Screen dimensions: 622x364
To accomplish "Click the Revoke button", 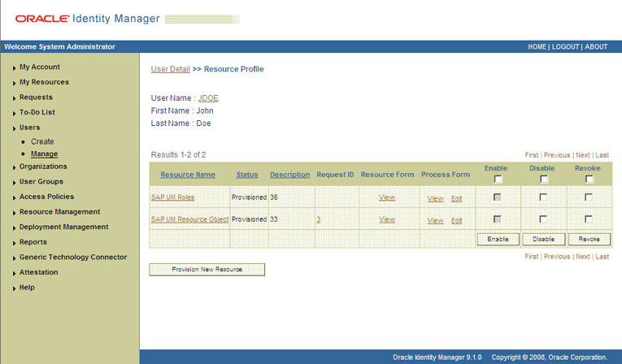I will pos(589,239).
